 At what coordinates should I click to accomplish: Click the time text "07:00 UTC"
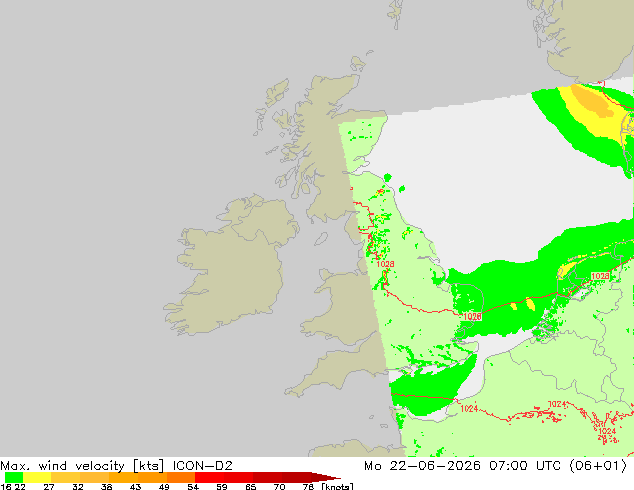pos(524,466)
